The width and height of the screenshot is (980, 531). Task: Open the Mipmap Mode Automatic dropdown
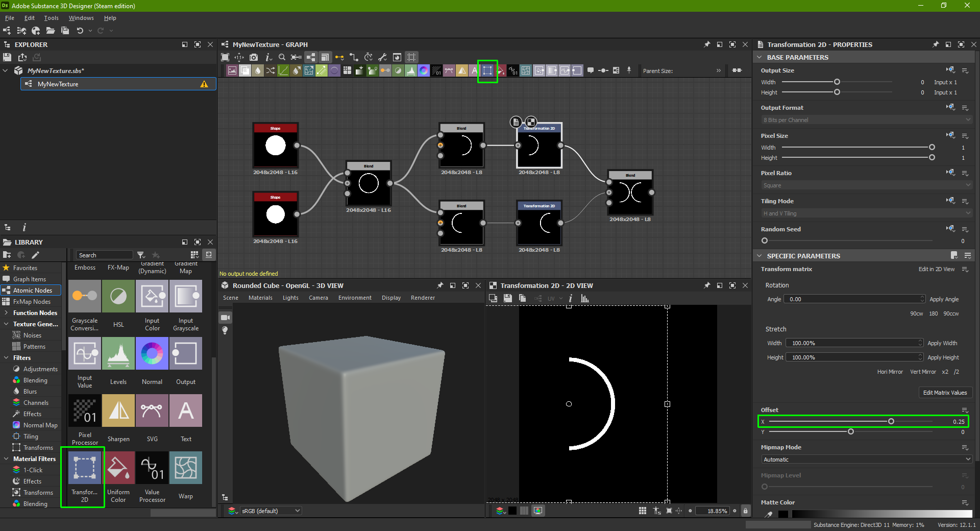866,460
